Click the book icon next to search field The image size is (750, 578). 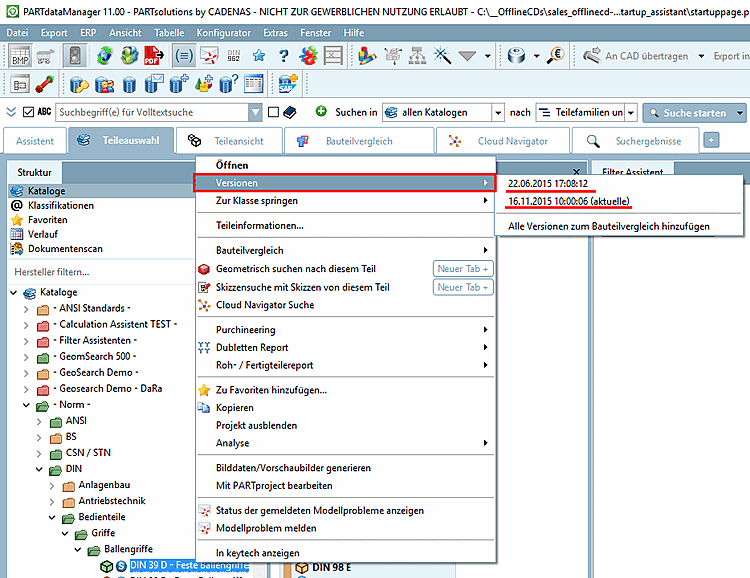tap(289, 112)
